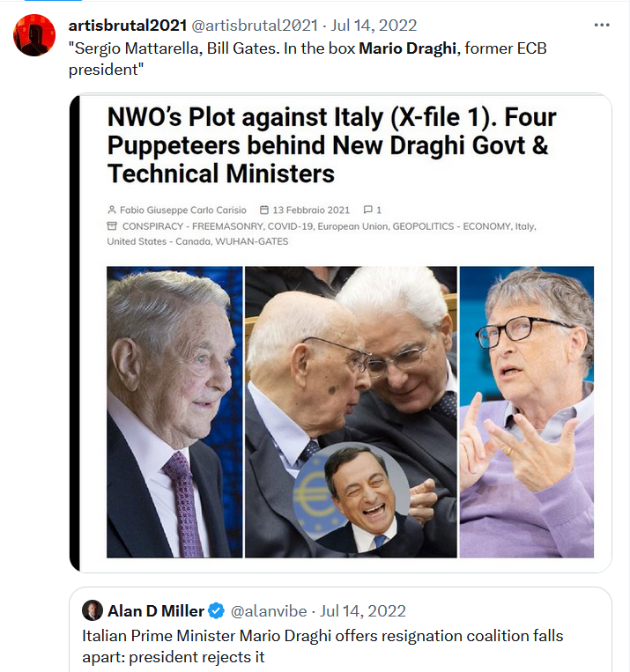Image resolution: width=630 pixels, height=672 pixels.
Task: Click Alan D Miller's small profile avatar
Action: (93, 610)
